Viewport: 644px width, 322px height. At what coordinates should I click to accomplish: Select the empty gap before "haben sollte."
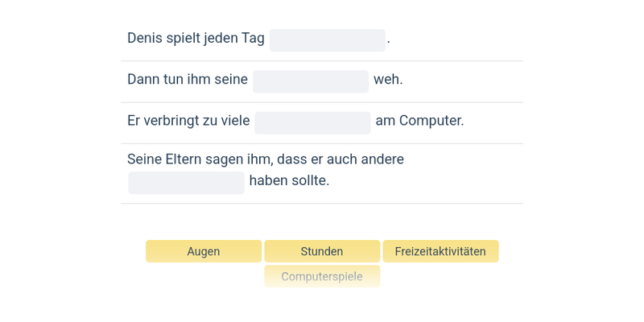(186, 183)
